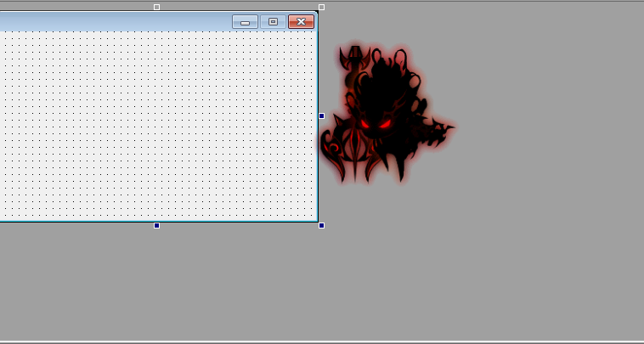Screen dimensions: 644x344
Task: Grab the right-middle blue sizing handle
Action: (x=321, y=116)
